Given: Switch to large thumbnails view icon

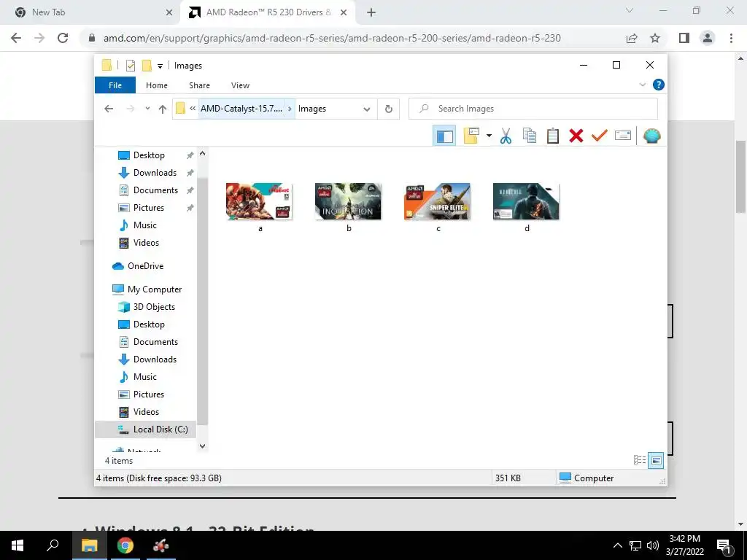Looking at the screenshot, I should [656, 460].
